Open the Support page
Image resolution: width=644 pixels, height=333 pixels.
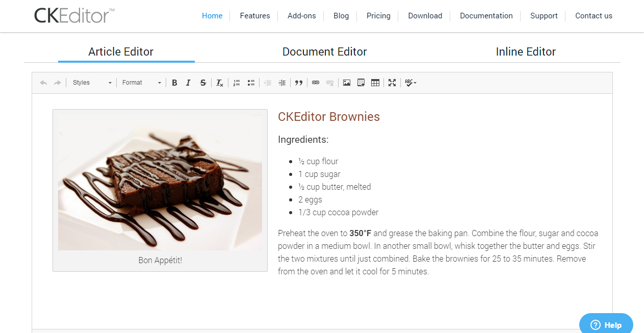pos(544,16)
